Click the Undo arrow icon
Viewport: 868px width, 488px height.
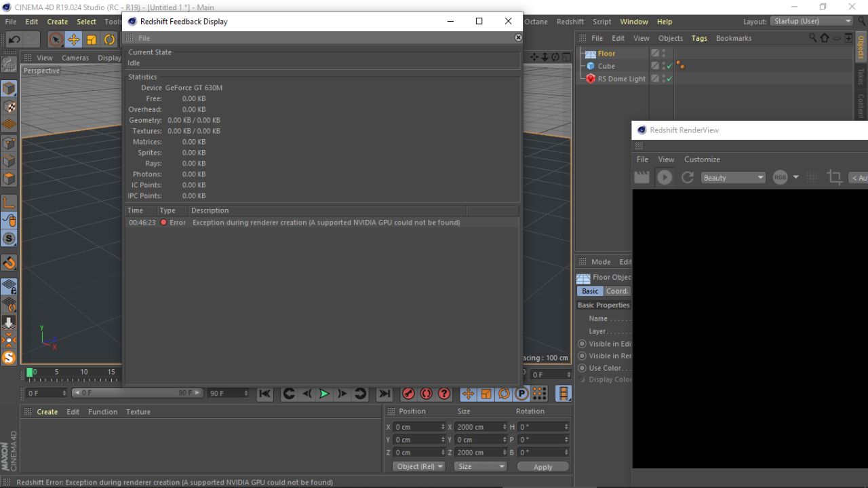pos(14,39)
